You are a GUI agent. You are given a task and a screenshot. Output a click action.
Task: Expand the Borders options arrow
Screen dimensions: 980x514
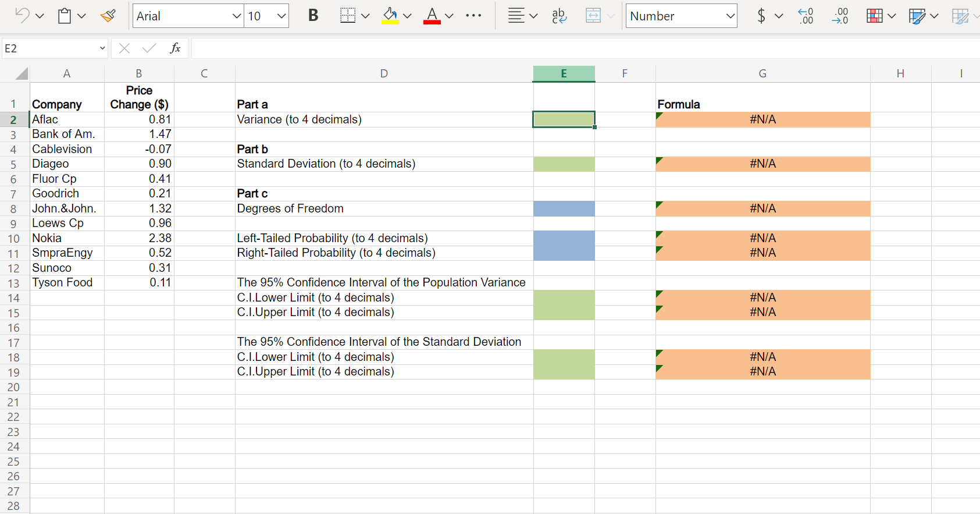pyautogui.click(x=365, y=16)
